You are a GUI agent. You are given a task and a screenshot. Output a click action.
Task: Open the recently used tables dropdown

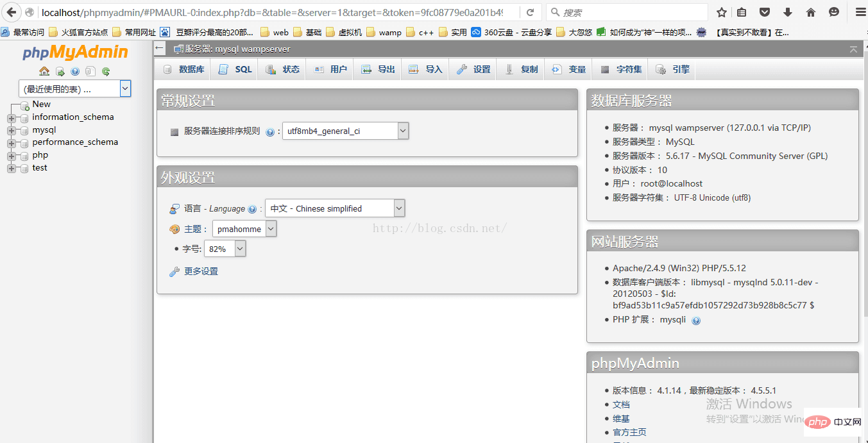pos(74,89)
